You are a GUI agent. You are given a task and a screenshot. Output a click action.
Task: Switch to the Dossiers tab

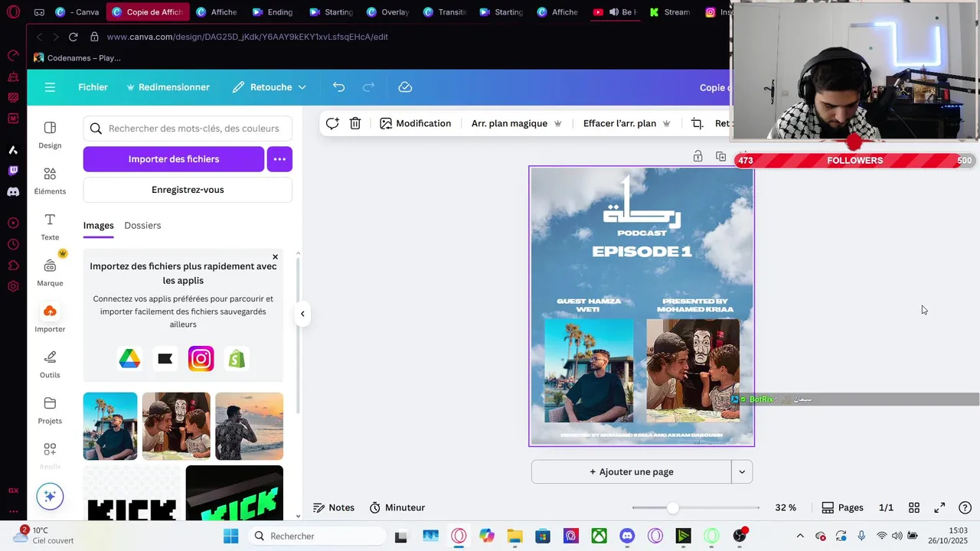coord(142,225)
